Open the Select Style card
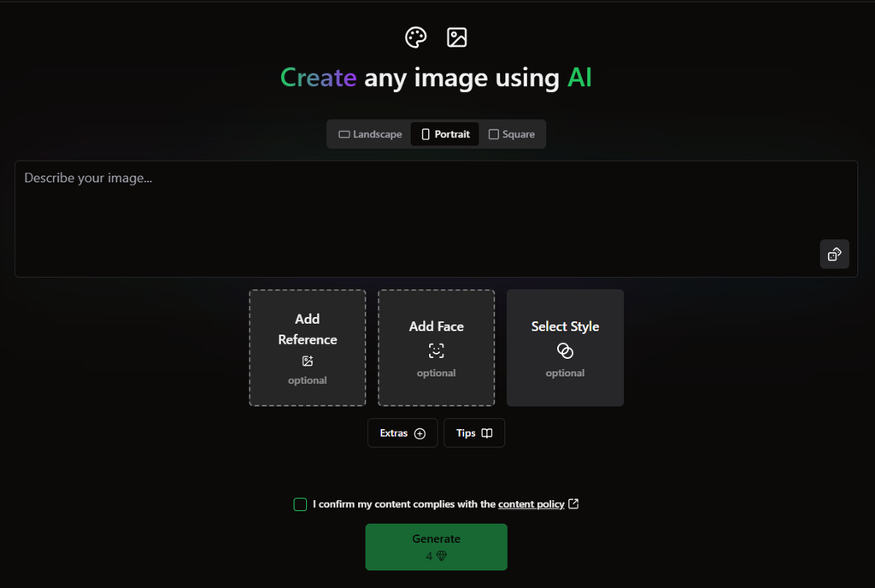Image resolution: width=875 pixels, height=588 pixels. pos(566,348)
